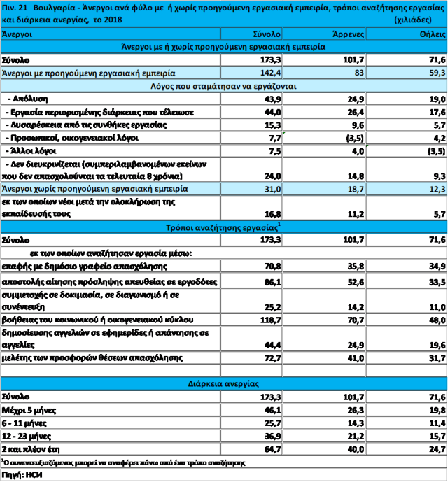Click the Άνεργοι column header
This screenshot has width=448, height=482.
22,34
